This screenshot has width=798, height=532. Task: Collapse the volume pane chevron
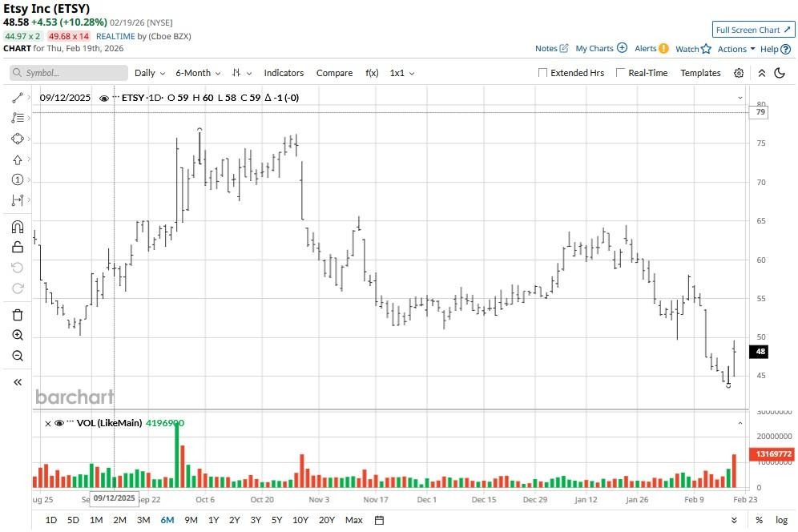tap(740, 423)
